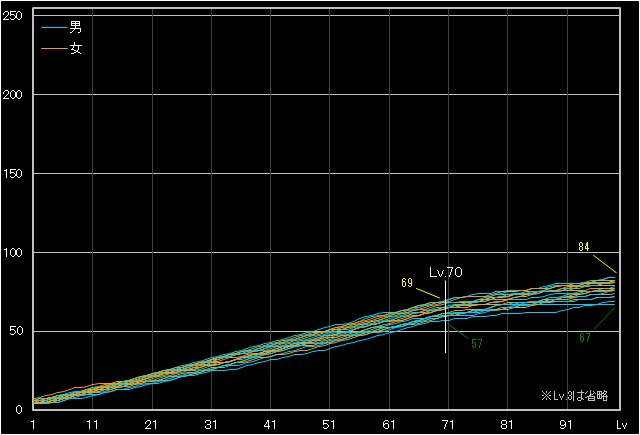Screen dimensions: 640x435
Task: Select the 男 legend label
Action: click(x=76, y=27)
